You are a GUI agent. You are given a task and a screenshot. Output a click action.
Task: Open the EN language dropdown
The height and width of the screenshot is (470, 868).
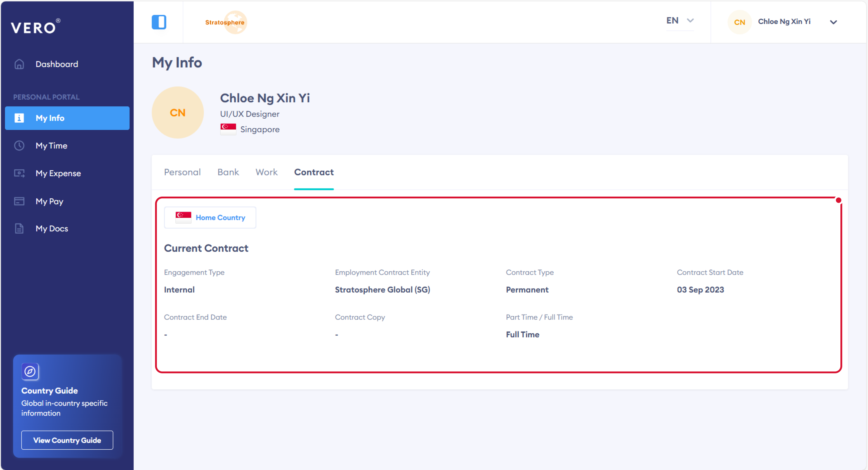pyautogui.click(x=680, y=21)
